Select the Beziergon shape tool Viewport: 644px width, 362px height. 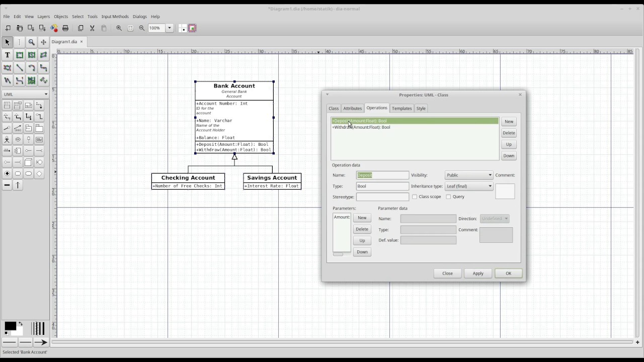tap(7, 67)
